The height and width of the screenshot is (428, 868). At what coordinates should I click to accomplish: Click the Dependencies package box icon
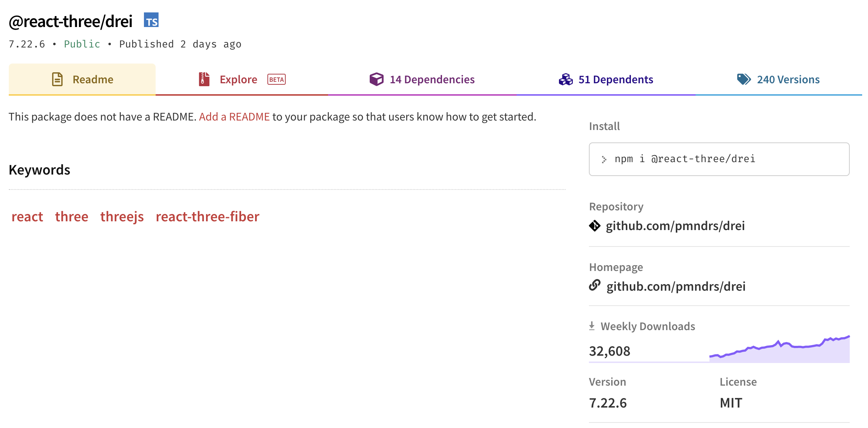tap(376, 79)
